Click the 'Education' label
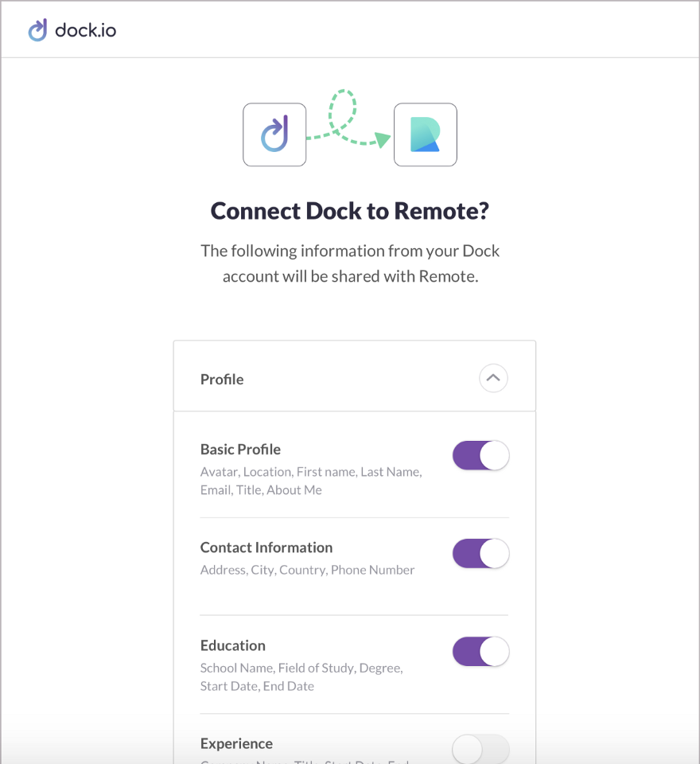The image size is (700, 764). [x=233, y=645]
